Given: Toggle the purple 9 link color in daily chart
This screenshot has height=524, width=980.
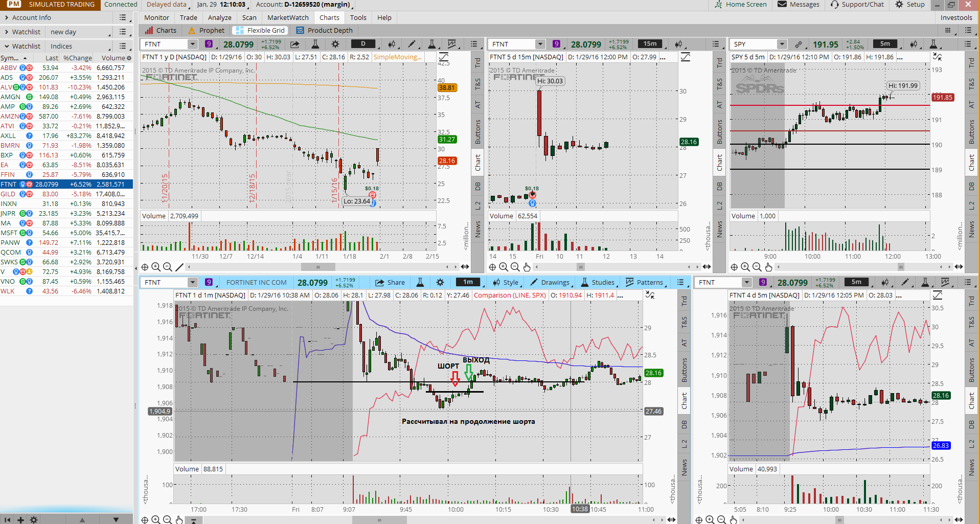Looking at the screenshot, I should [209, 44].
